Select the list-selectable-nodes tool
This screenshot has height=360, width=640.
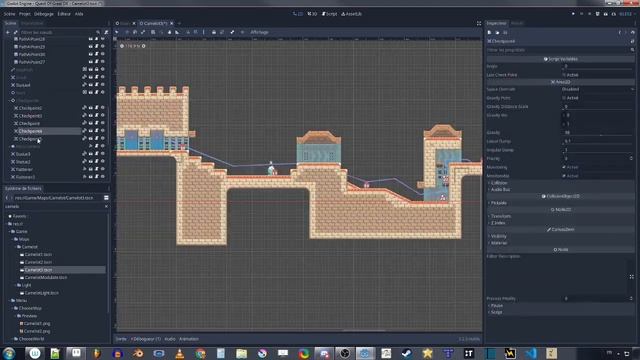pos(153,32)
